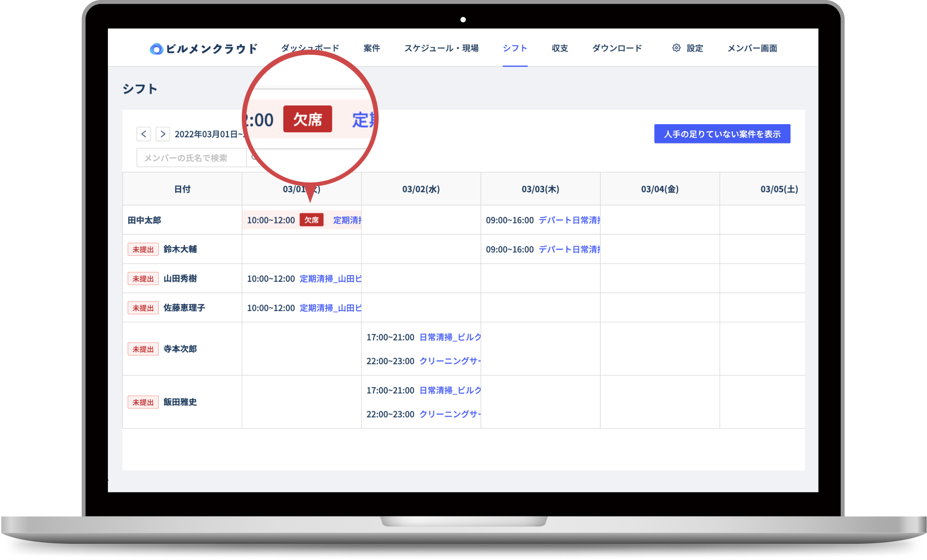This screenshot has height=560, width=927.
Task: Select member name 飯田雅史
Action: [x=180, y=402]
